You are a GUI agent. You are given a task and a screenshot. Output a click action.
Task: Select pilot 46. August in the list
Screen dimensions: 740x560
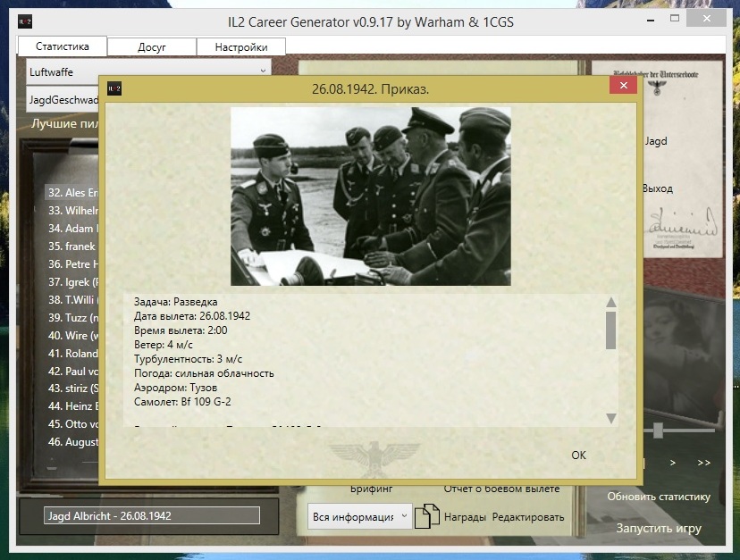point(72,441)
